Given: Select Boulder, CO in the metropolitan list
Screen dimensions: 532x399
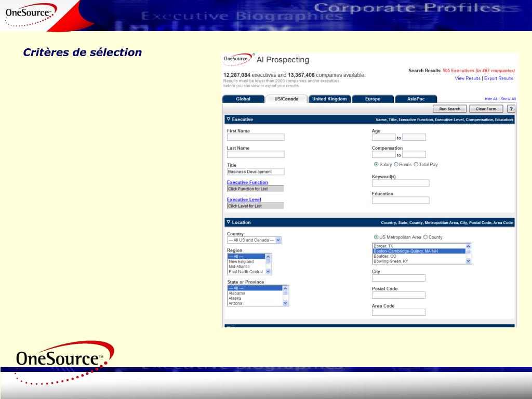Looking at the screenshot, I should click(419, 257).
